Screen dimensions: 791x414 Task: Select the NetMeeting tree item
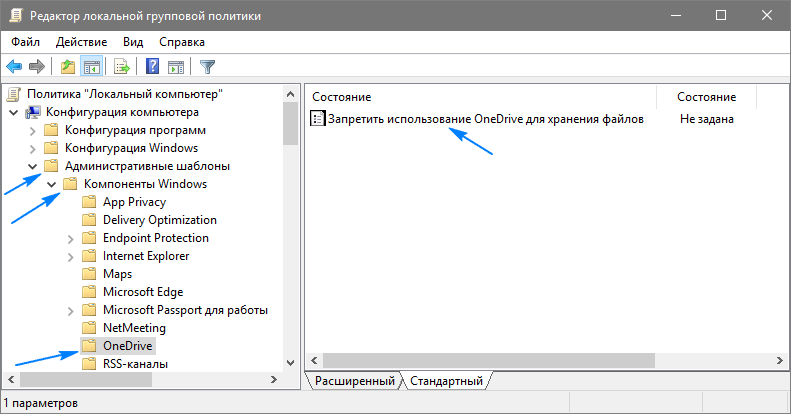click(134, 328)
